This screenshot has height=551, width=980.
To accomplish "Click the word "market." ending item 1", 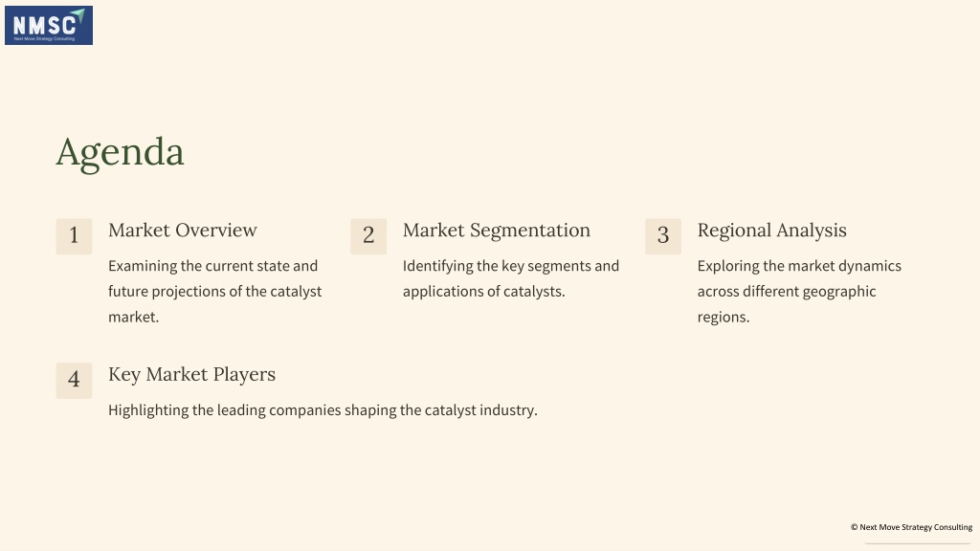I will click(134, 317).
